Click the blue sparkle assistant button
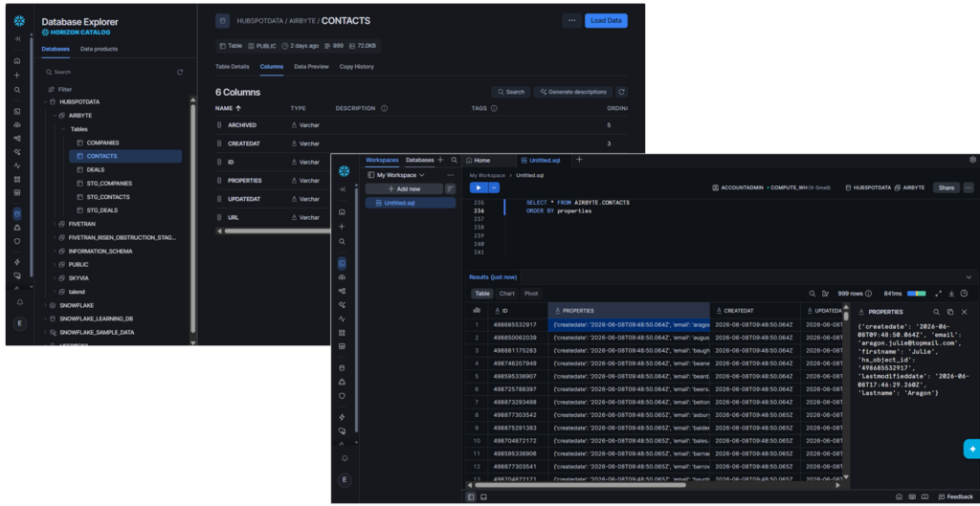Viewport: 980px width, 506px height. coord(972,450)
